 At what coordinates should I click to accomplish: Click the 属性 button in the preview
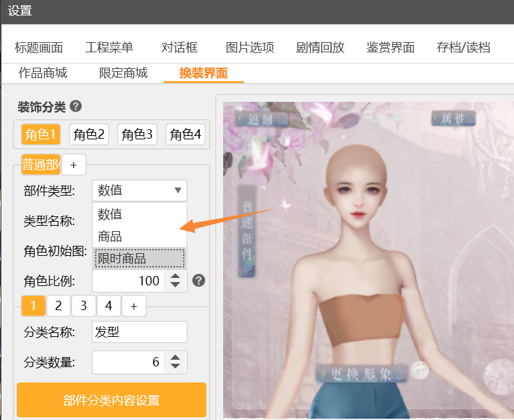(453, 119)
